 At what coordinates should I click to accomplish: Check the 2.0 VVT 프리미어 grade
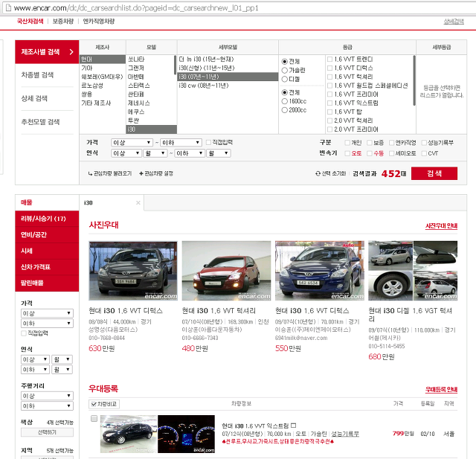pyautogui.click(x=329, y=129)
